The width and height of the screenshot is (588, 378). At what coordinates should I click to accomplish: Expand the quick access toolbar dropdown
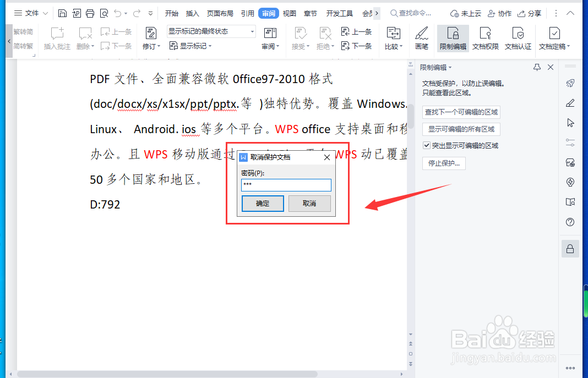pyautogui.click(x=150, y=14)
